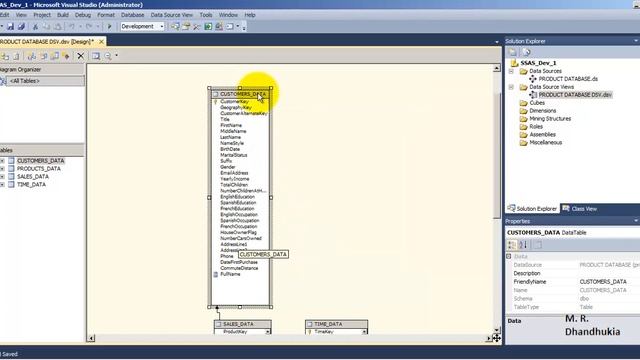Click the Start (play) debugging arrow
640x360 pixels.
(x=109, y=27)
